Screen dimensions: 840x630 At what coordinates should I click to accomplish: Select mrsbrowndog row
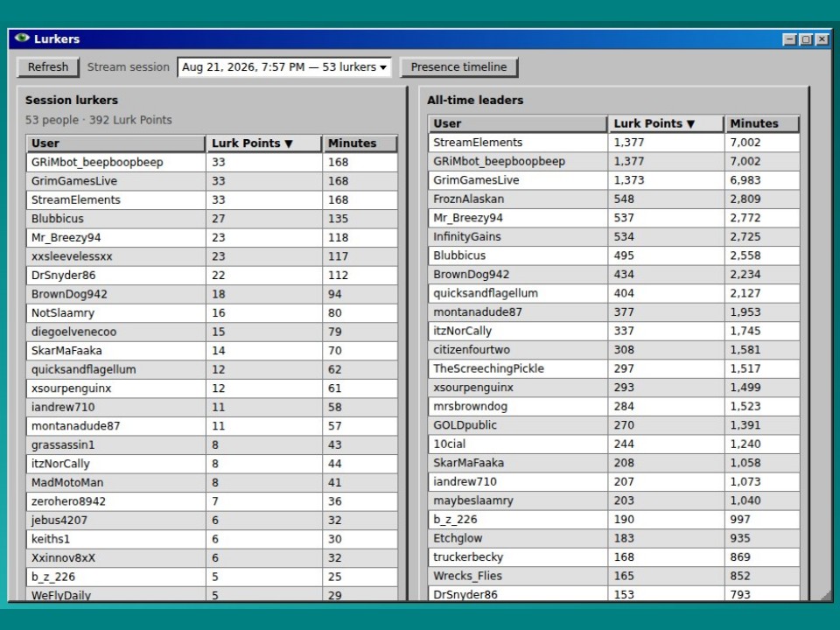614,406
